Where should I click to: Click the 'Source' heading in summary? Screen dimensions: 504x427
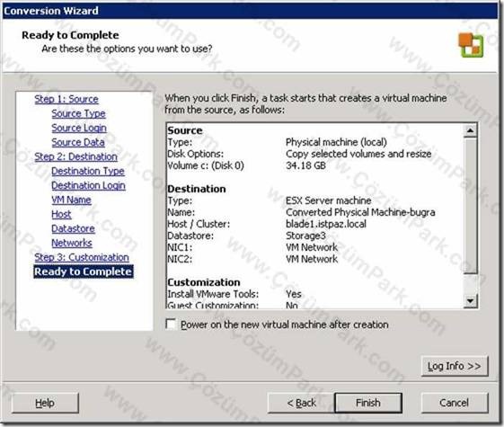(x=185, y=130)
